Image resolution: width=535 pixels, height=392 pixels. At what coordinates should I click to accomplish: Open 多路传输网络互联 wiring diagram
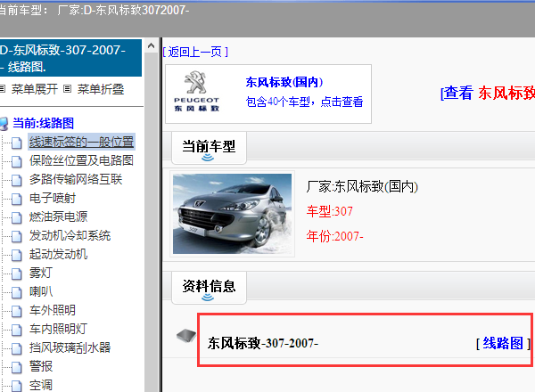tap(76, 179)
